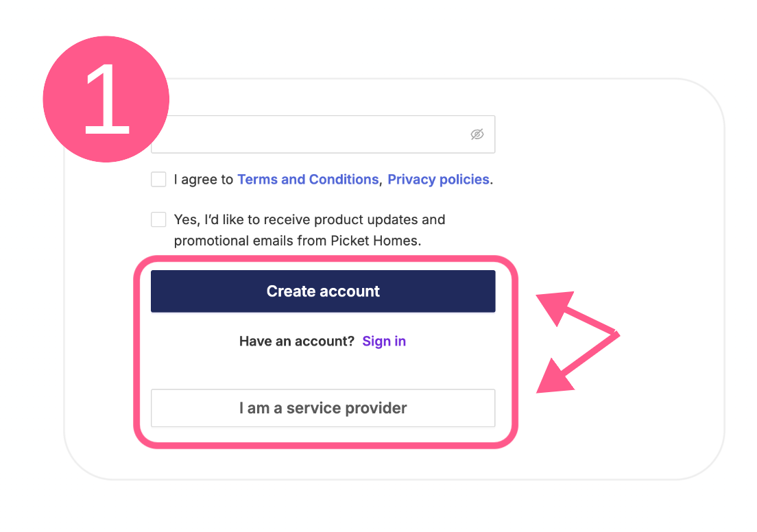Click the 'I agree to' label text

coord(203,179)
